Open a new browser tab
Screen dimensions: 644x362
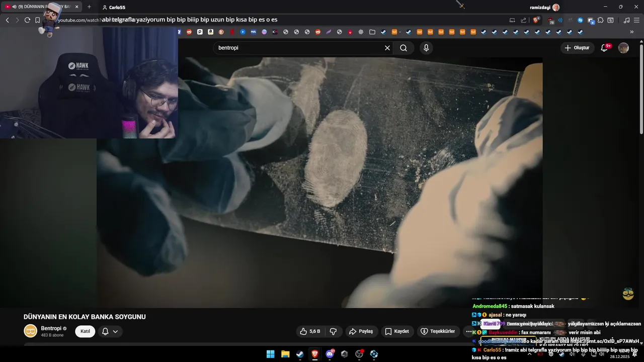(x=89, y=7)
